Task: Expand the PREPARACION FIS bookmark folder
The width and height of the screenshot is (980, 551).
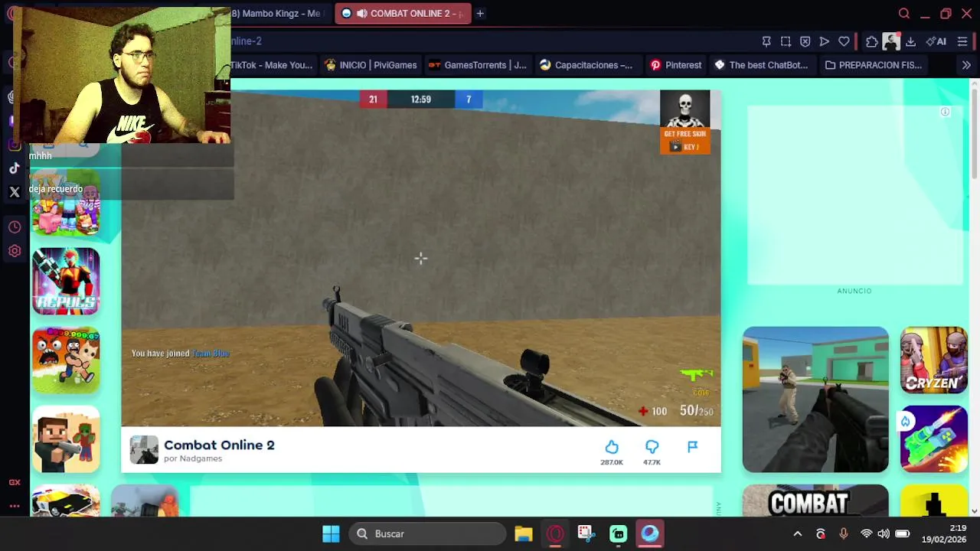Action: (x=873, y=65)
